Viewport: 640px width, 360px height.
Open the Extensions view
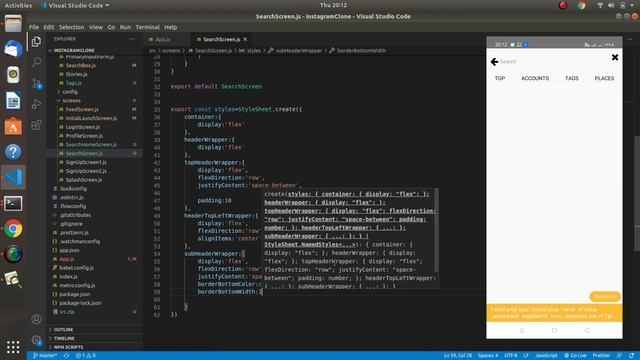click(x=36, y=124)
